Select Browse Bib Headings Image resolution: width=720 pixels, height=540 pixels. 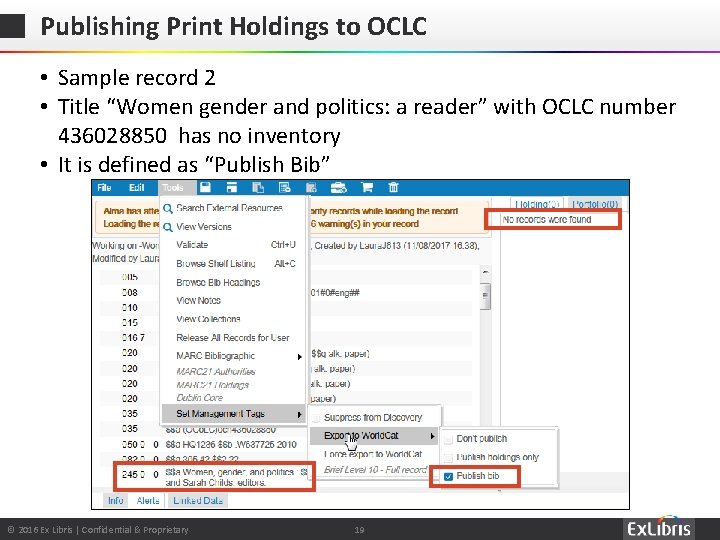coord(218,282)
